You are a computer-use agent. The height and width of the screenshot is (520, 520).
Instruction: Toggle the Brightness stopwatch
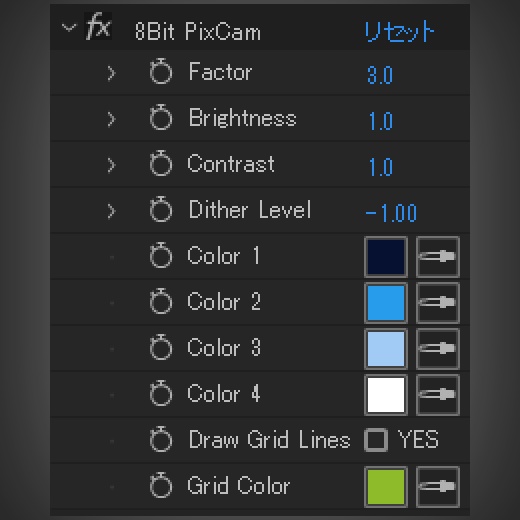click(x=161, y=117)
